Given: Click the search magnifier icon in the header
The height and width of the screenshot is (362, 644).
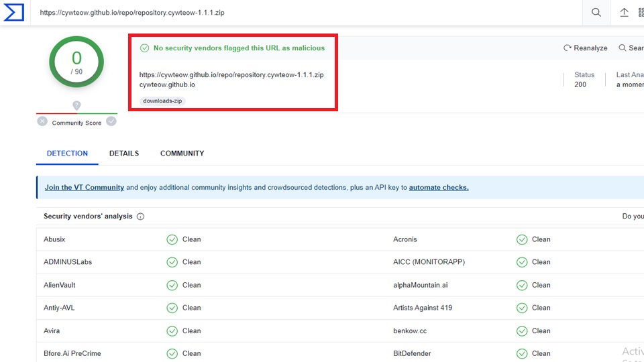Looking at the screenshot, I should pyautogui.click(x=596, y=12).
